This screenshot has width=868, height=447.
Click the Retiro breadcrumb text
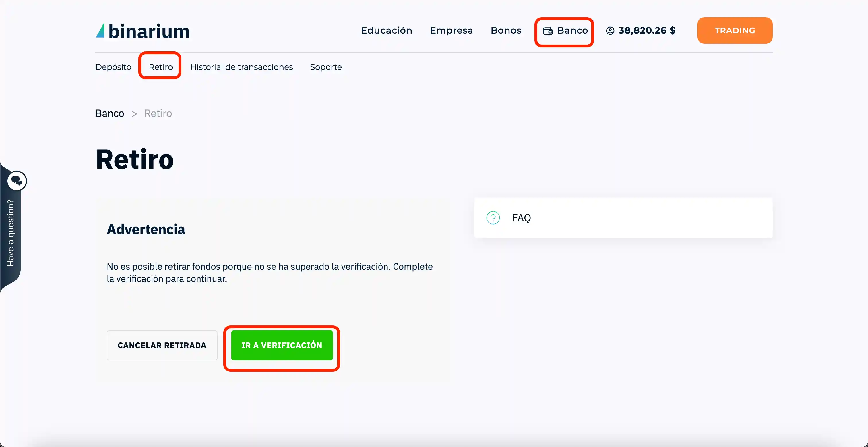point(158,113)
